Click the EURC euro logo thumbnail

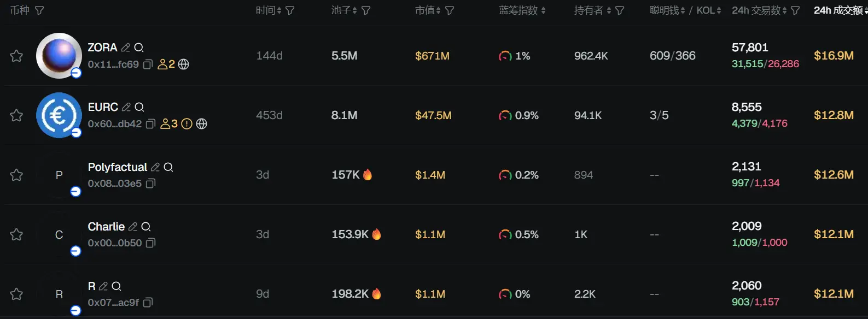coord(59,115)
